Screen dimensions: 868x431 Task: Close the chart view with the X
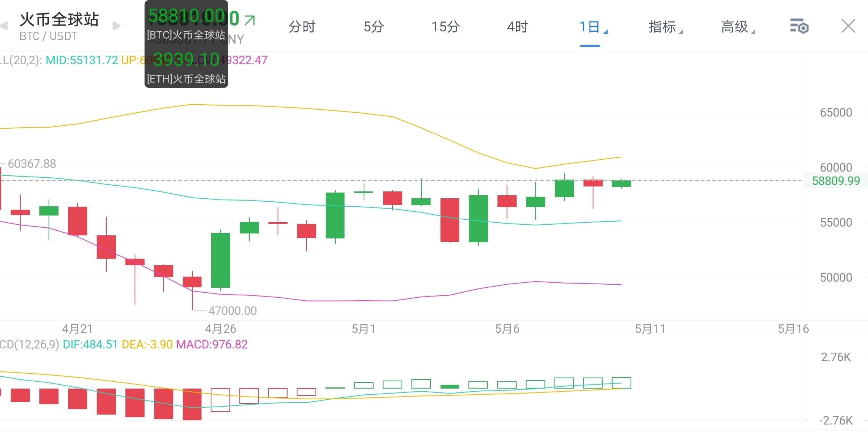(848, 26)
